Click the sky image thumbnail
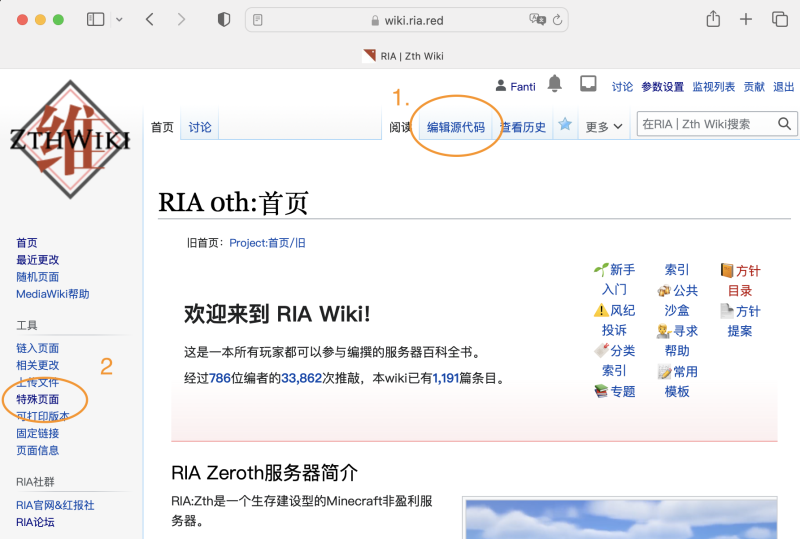 [x=620, y=518]
